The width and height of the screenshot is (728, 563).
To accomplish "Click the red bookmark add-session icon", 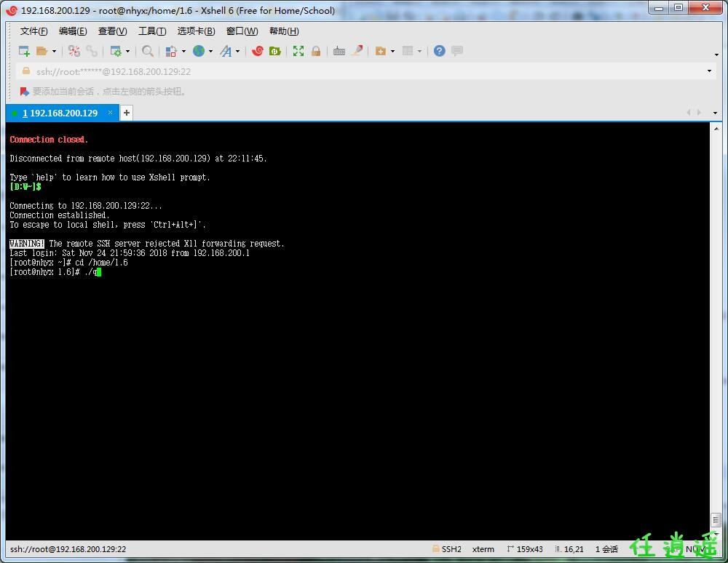I will coord(24,92).
